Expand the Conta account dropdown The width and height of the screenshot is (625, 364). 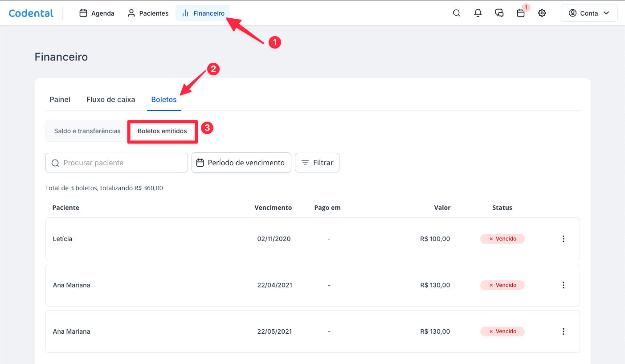pos(589,13)
